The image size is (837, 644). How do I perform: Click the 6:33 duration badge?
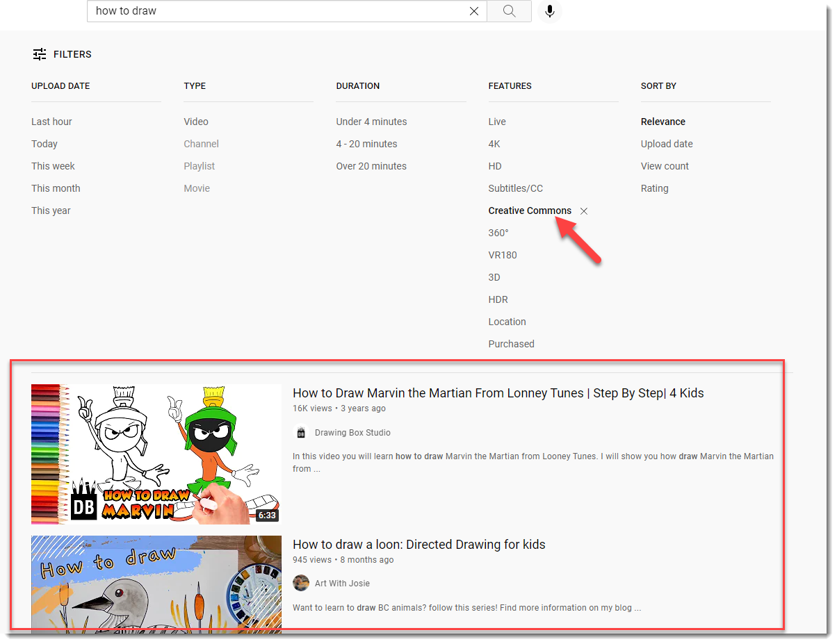(x=267, y=515)
